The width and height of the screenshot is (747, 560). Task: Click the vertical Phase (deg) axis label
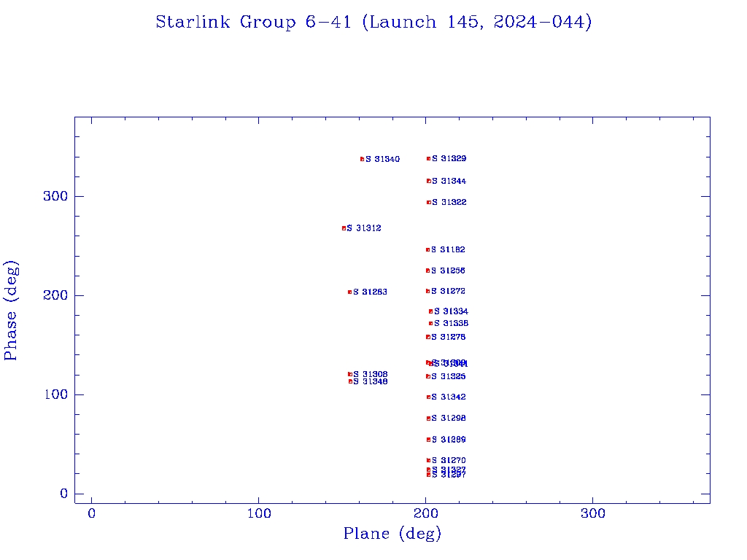pos(11,311)
